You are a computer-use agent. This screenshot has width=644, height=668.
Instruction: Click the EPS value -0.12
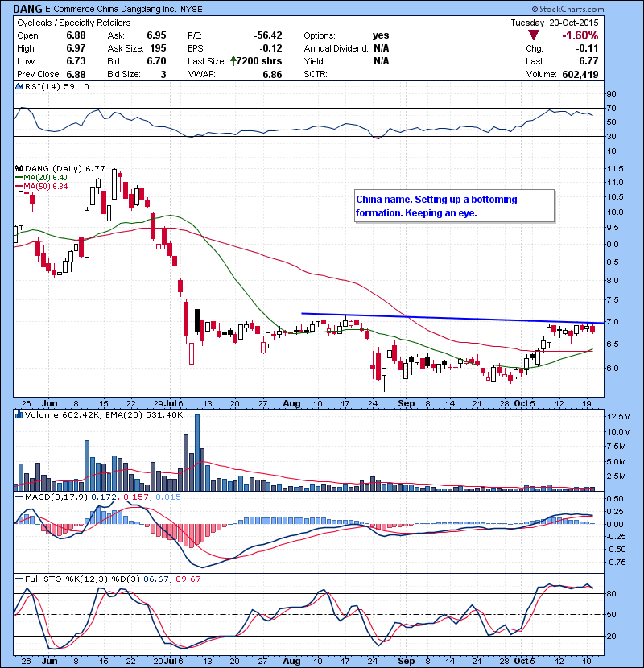pyautogui.click(x=270, y=48)
